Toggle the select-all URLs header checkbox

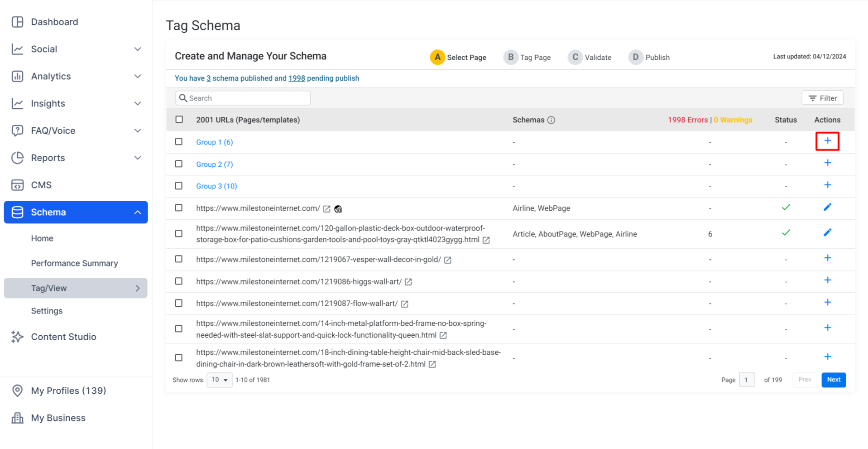179,120
